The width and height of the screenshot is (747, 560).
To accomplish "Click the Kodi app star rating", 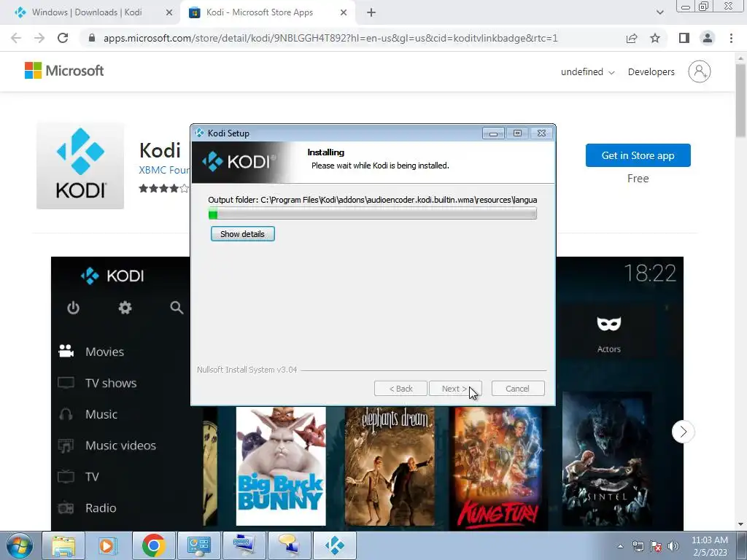I will click(163, 189).
